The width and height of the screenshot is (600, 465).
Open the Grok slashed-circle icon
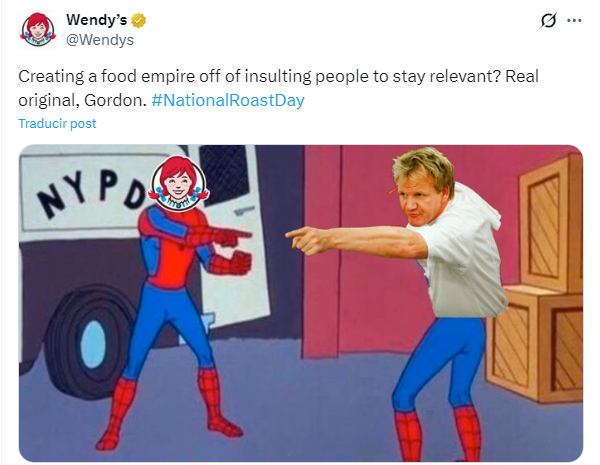pyautogui.click(x=548, y=20)
